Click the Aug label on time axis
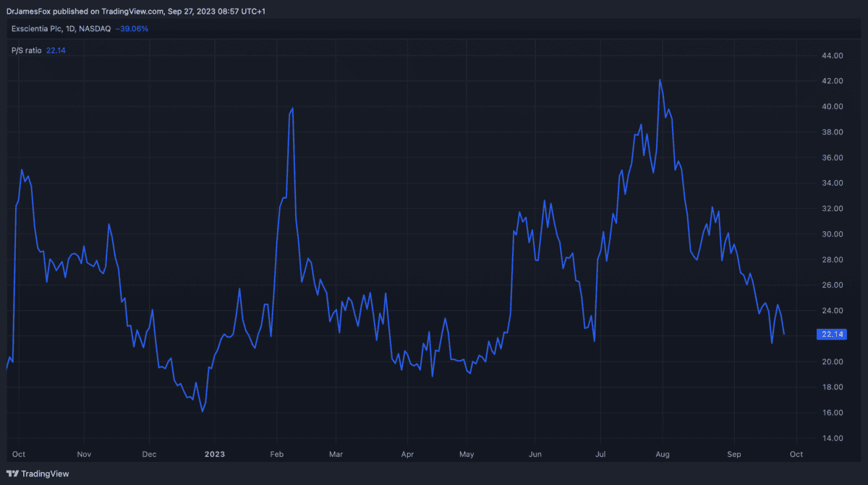 pyautogui.click(x=663, y=455)
